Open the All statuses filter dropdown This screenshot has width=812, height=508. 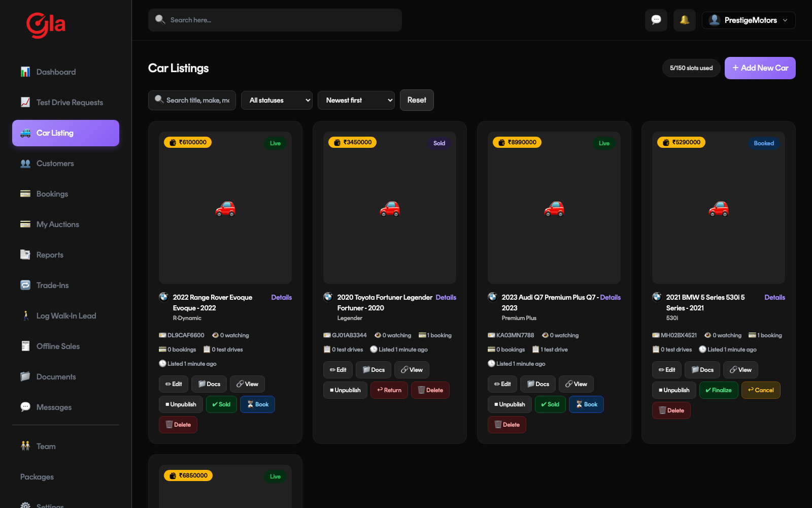[x=277, y=100]
